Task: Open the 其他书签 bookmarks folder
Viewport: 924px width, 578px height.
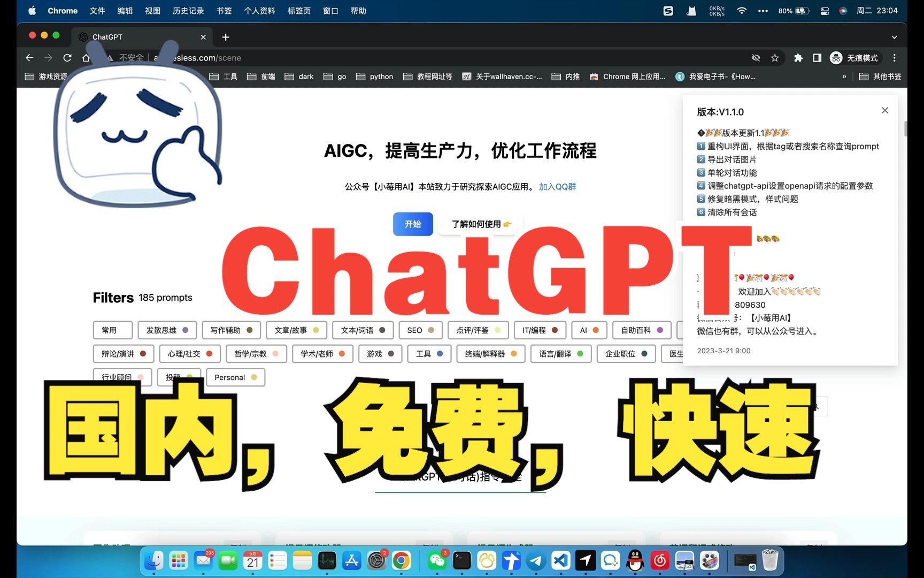Action: tap(880, 77)
